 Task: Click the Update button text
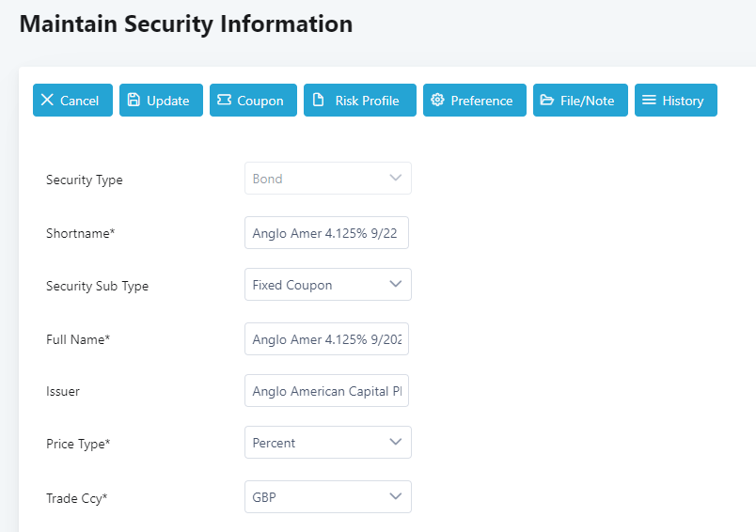167,101
